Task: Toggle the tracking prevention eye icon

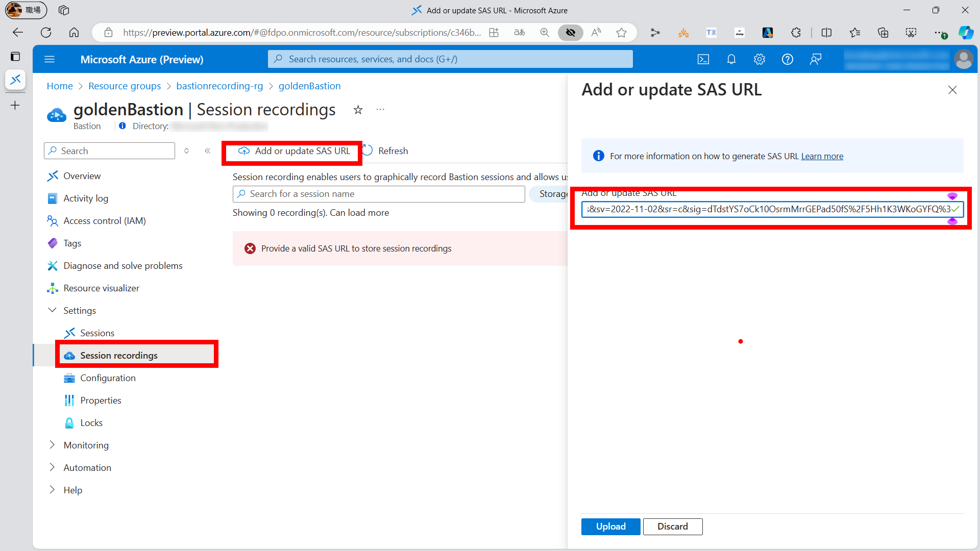Action: 571,33
